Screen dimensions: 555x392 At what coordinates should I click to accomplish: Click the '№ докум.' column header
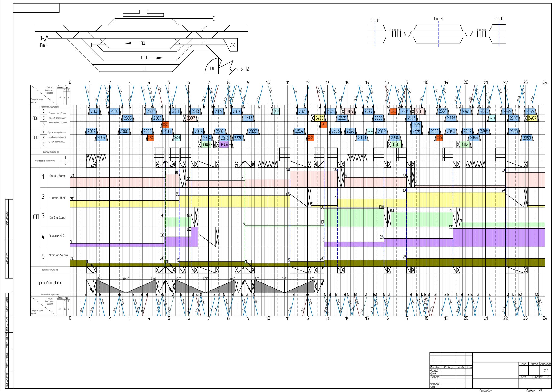pyautogui.click(x=448, y=367)
